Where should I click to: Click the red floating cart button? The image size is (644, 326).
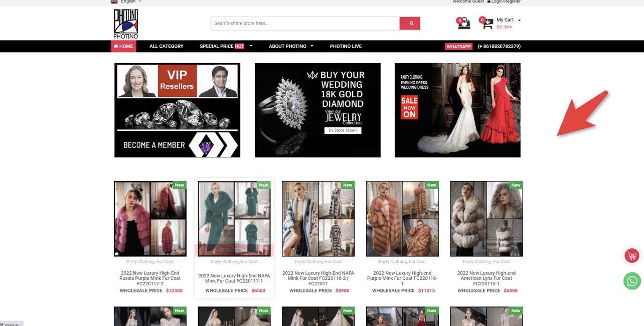tap(632, 256)
